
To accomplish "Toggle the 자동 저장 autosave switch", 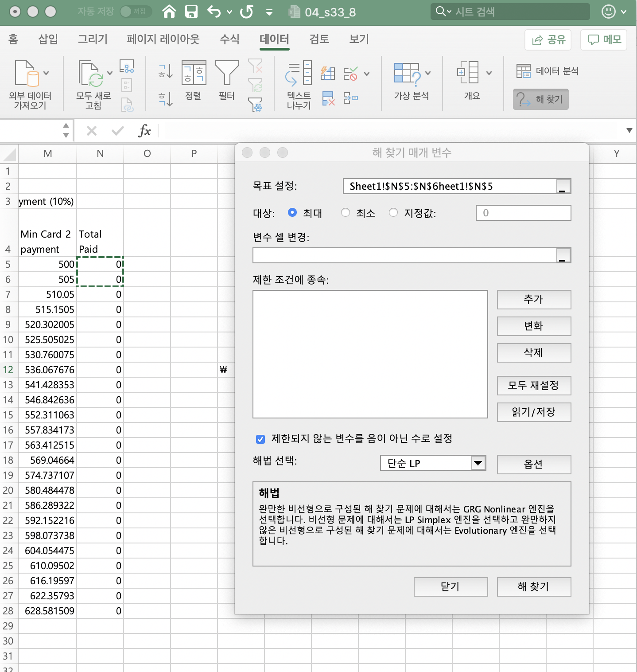I will click(x=136, y=12).
